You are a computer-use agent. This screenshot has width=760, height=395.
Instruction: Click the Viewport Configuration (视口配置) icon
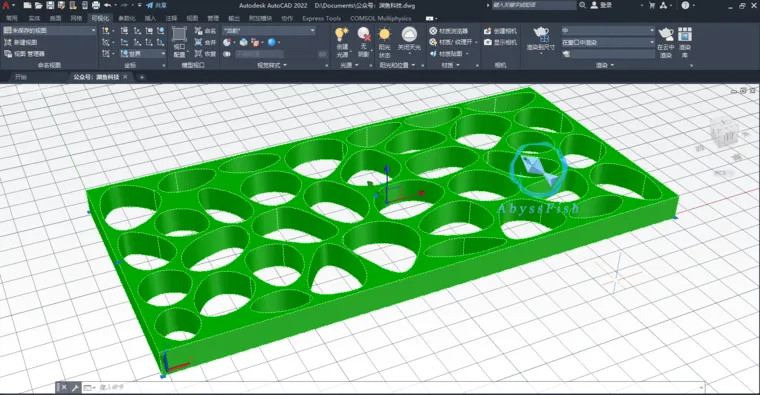(x=179, y=34)
